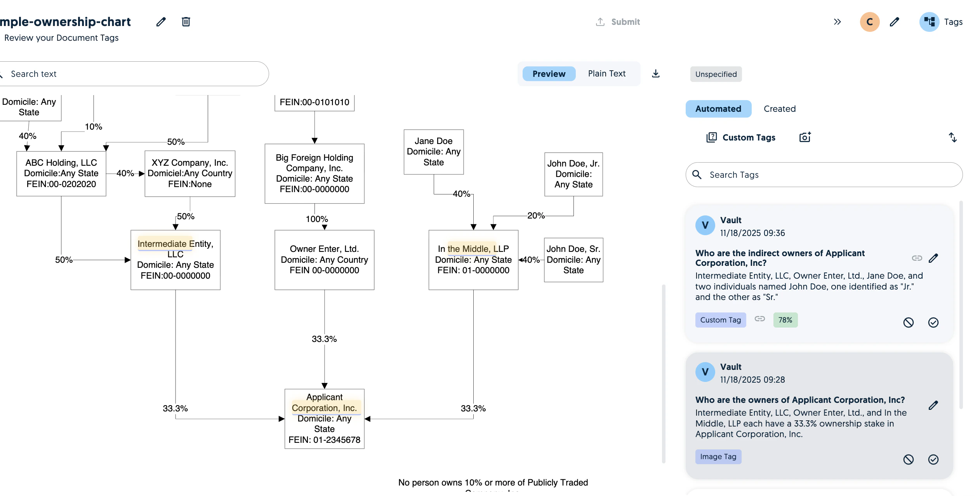Viewport: 980px width, 496px height.
Task: Select the Automated tags tab
Action: (x=718, y=109)
